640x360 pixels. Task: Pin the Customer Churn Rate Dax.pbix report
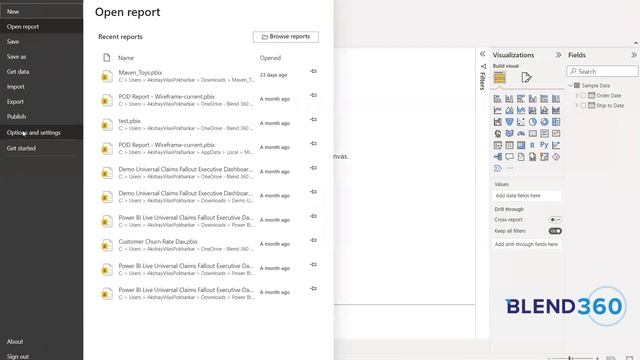point(313,240)
